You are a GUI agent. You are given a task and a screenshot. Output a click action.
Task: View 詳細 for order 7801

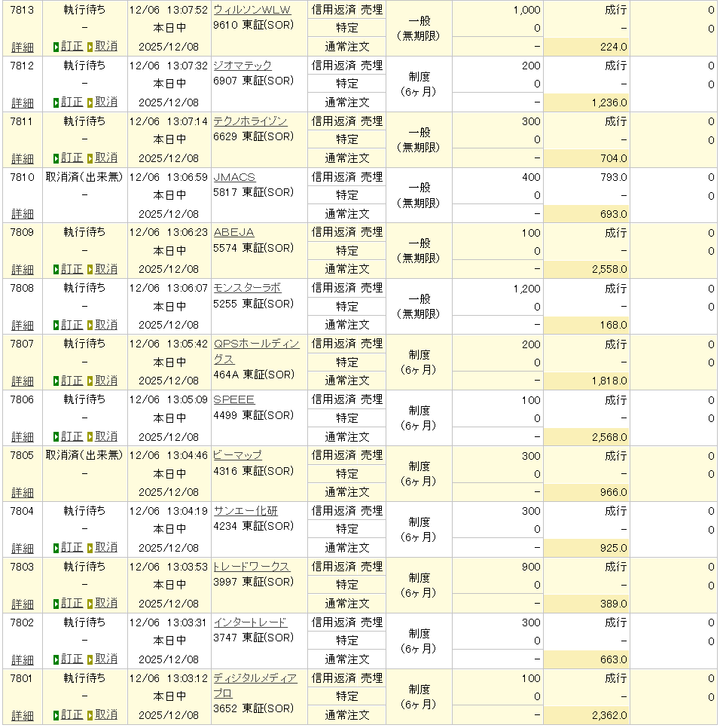pyautogui.click(x=23, y=715)
